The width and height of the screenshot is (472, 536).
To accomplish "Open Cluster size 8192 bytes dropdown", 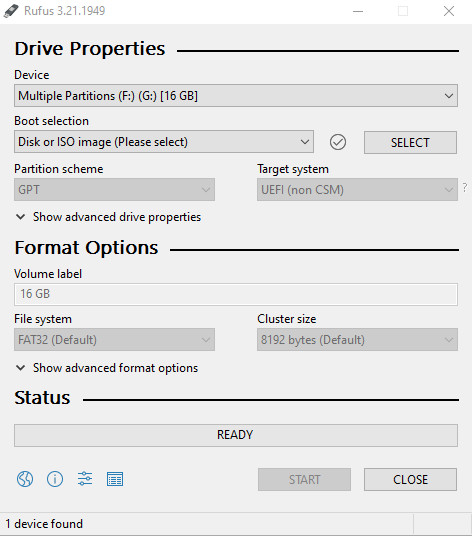I will pyautogui.click(x=357, y=339).
